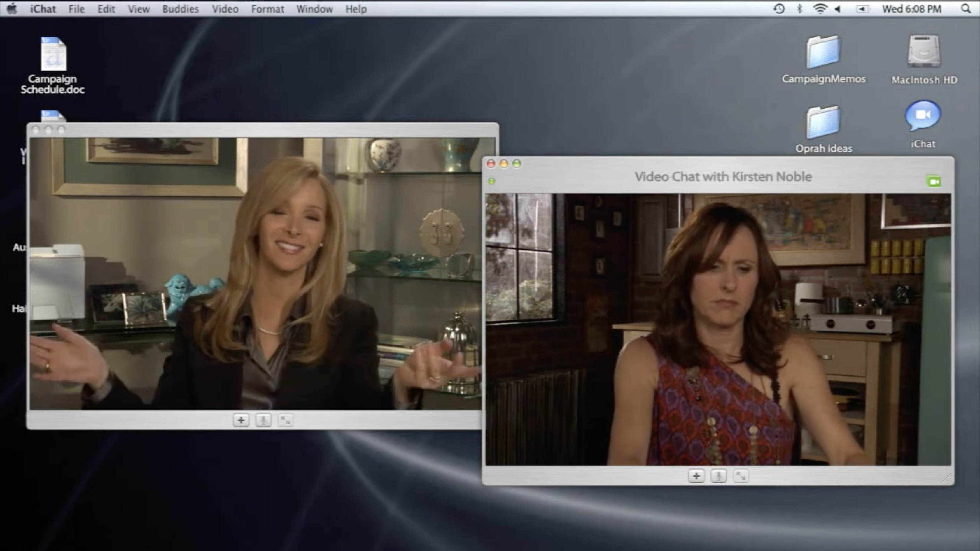Click the green camera icon in chat title bar
The width and height of the screenshot is (980, 551).
934,181
